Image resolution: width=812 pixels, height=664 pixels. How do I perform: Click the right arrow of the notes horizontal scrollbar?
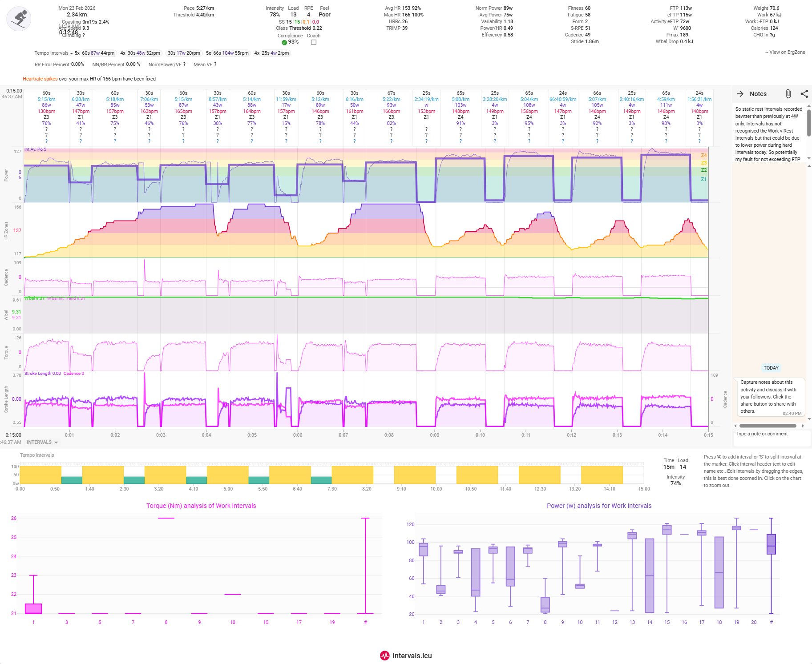[803, 426]
